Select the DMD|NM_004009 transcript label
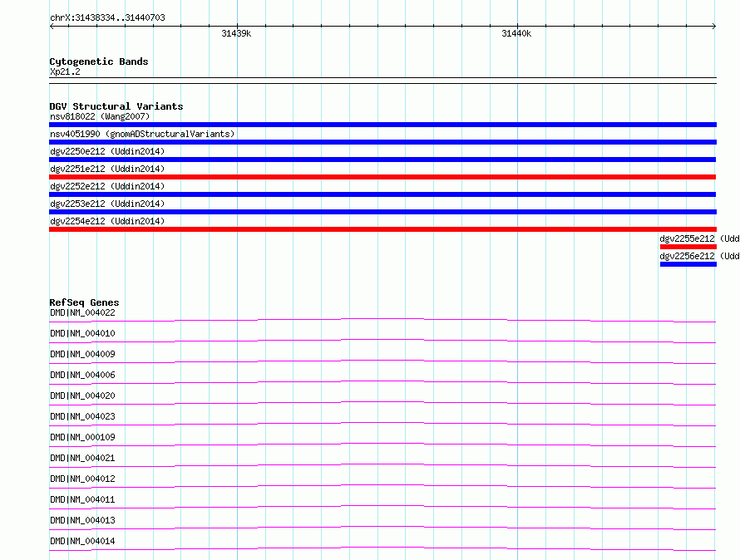740x560 pixels. (82, 354)
